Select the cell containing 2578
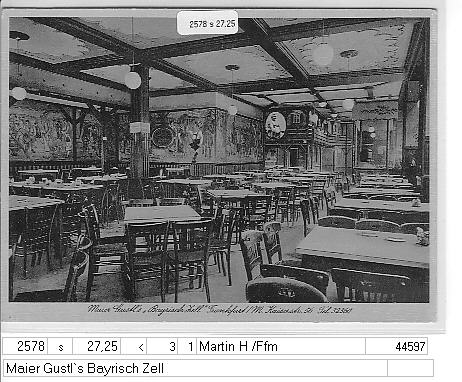Viewport: 462px width, 382px height. click(25, 346)
